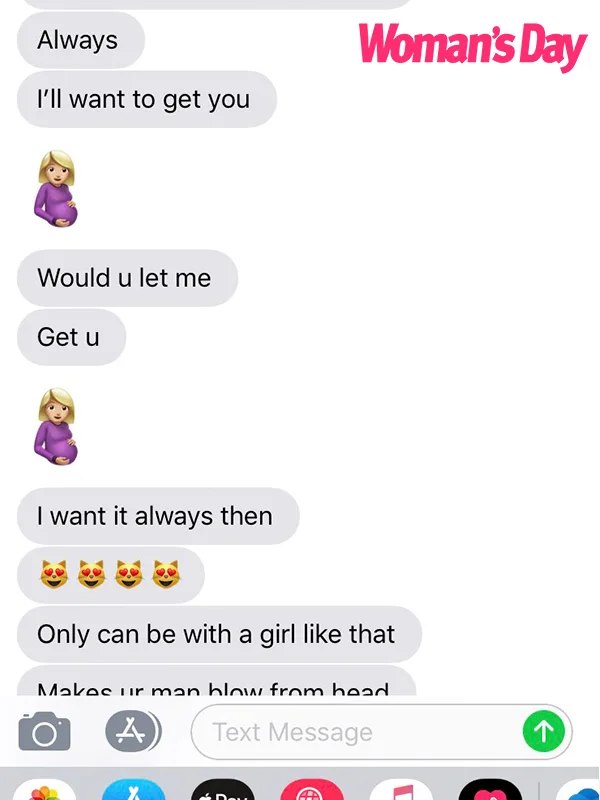
Task: Select the "Would u let me" bubble
Action: pos(128,278)
